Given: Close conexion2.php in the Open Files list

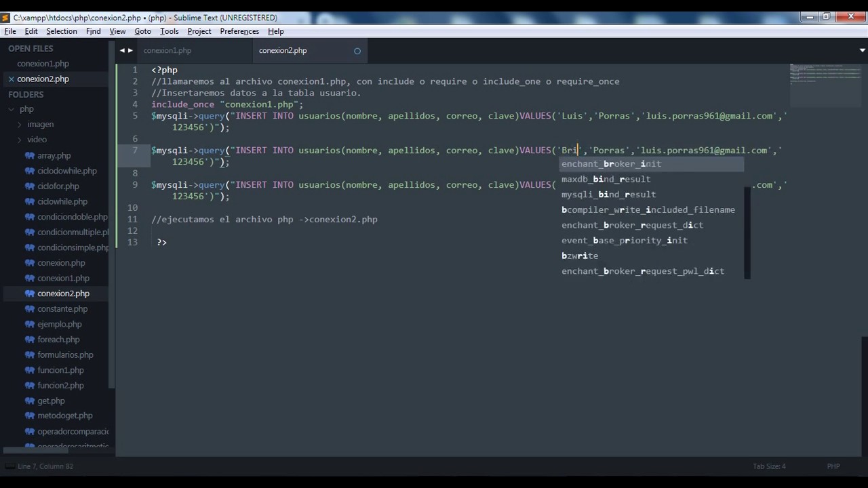Looking at the screenshot, I should (x=11, y=79).
